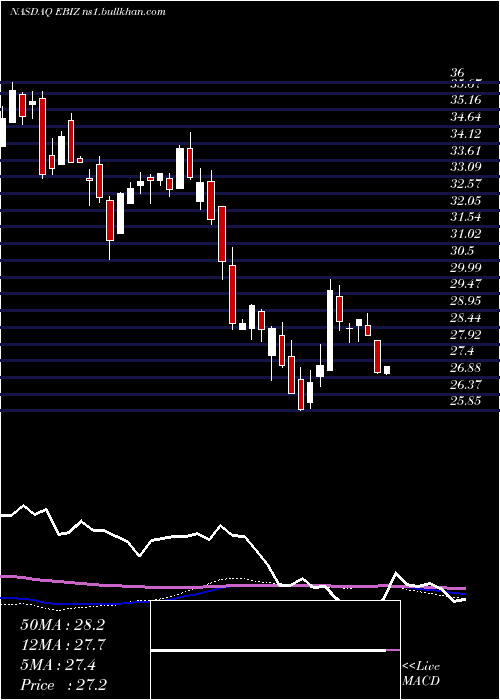
Task: Click the 34.64 price axis label
Action: [466, 117]
